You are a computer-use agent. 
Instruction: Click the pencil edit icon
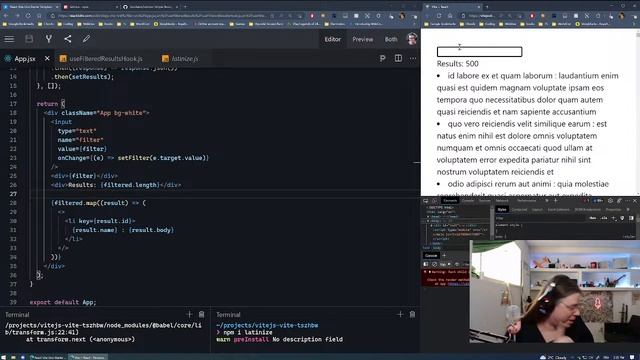[86, 39]
